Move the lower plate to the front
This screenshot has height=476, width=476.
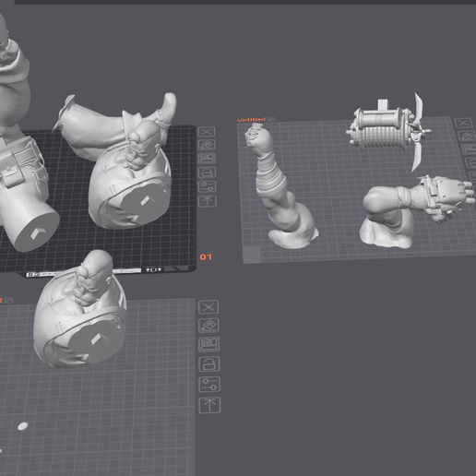tap(210, 405)
